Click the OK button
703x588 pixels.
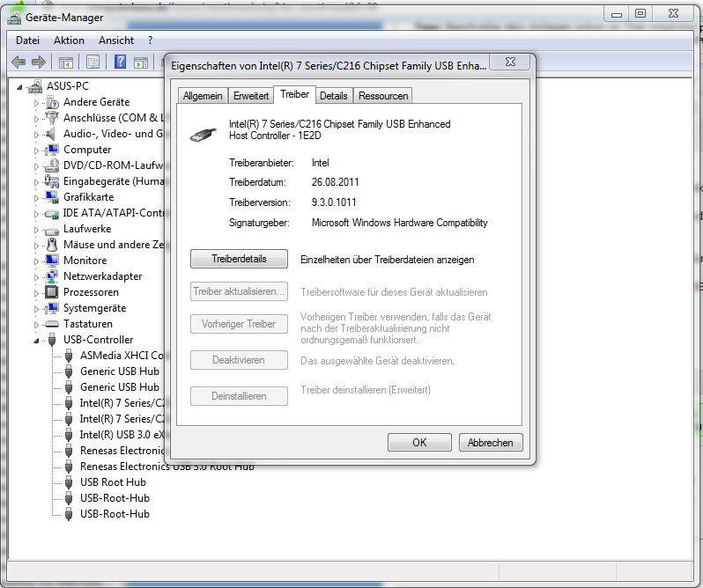419,443
